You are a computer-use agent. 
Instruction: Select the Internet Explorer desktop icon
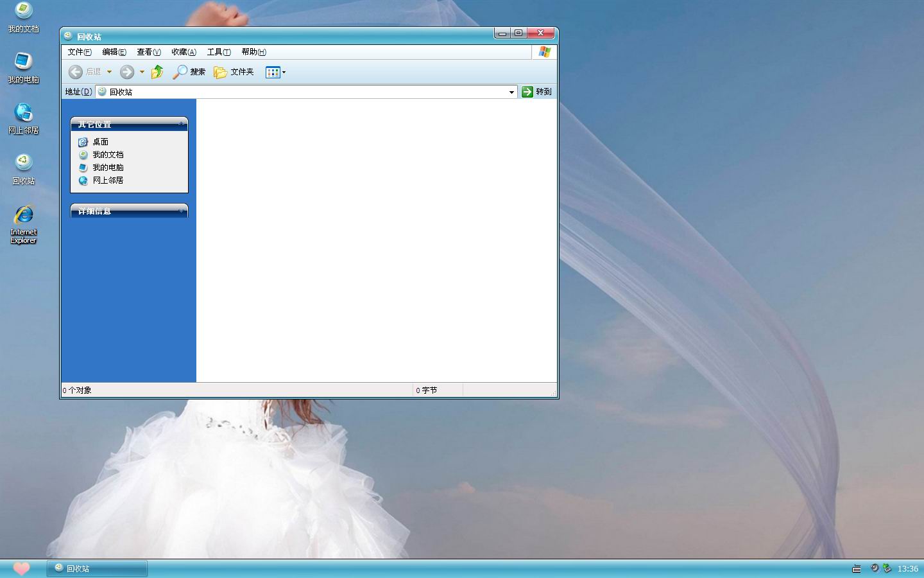click(23, 224)
